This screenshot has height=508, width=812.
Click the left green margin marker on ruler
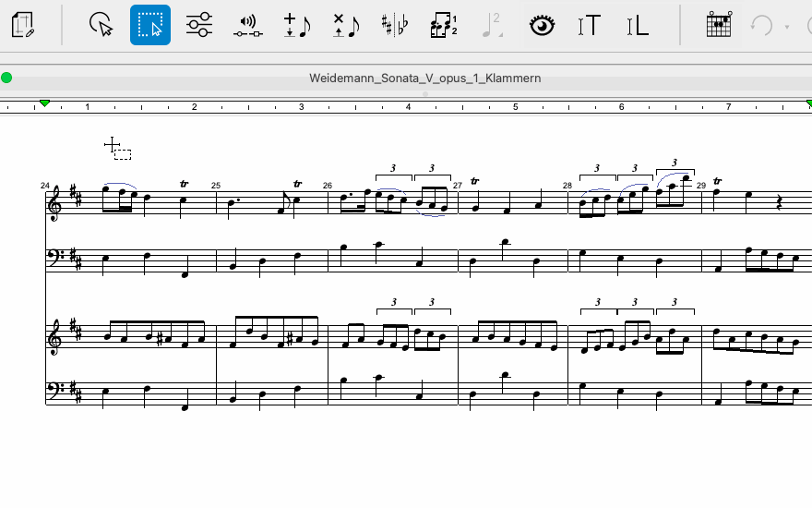click(43, 103)
